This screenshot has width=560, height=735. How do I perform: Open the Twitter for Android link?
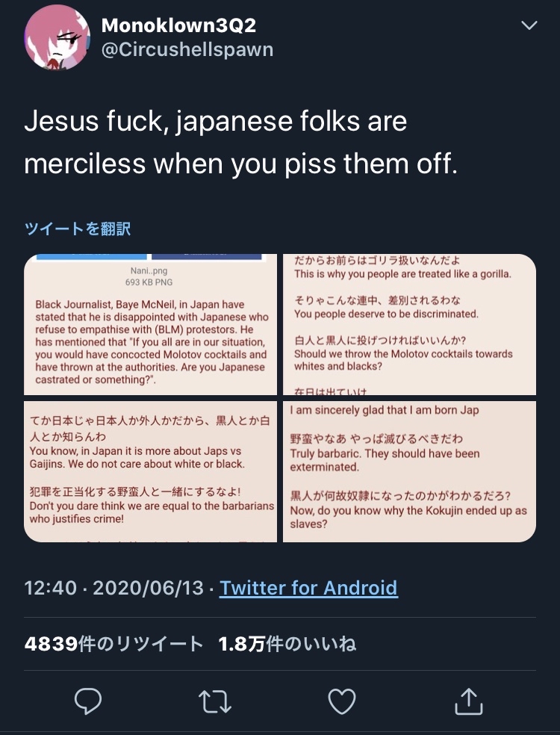(308, 588)
